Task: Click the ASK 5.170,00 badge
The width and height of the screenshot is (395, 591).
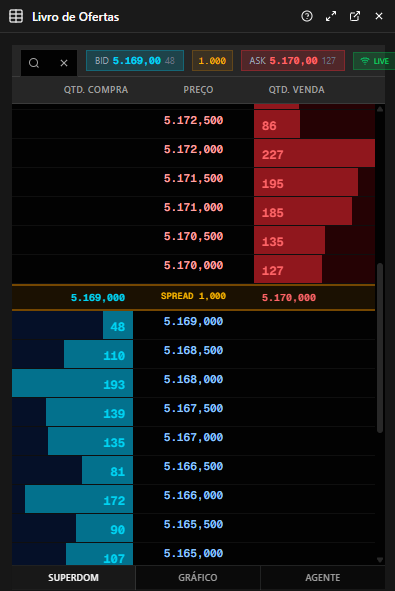Action: (293, 61)
